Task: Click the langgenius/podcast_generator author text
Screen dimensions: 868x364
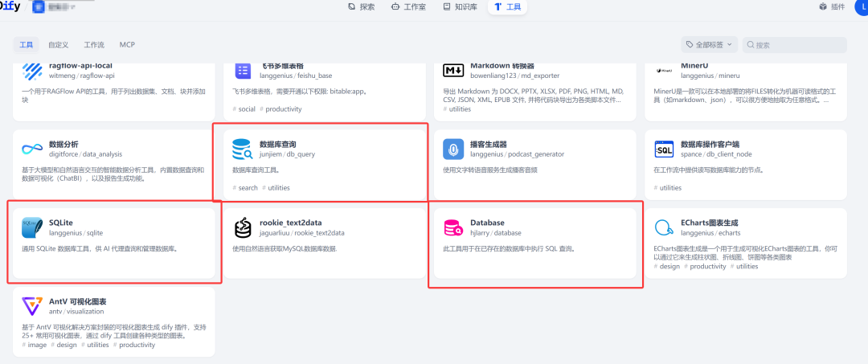Action: click(517, 154)
